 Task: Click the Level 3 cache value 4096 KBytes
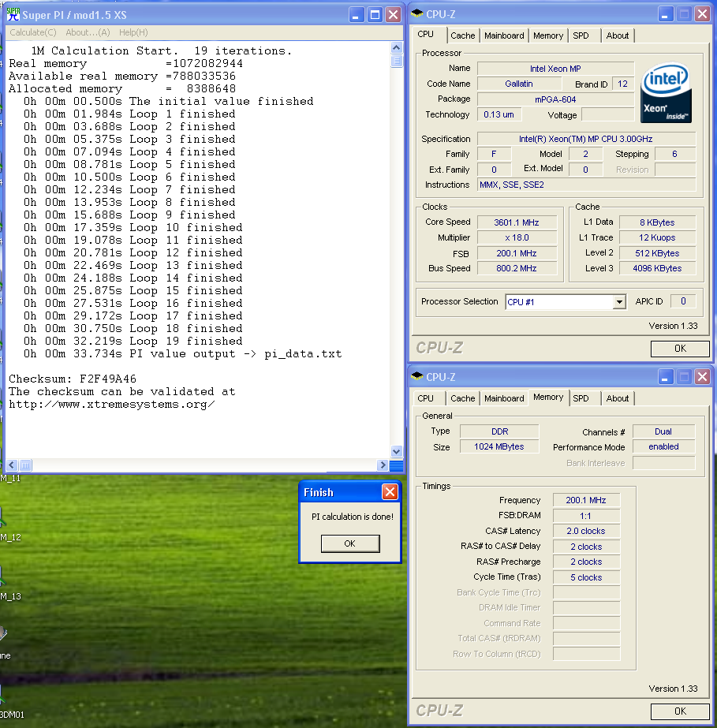(657, 268)
